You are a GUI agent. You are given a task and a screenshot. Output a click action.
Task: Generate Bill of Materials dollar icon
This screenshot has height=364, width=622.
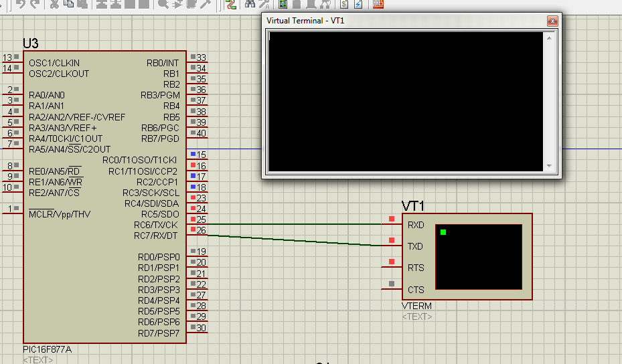coord(344,4)
